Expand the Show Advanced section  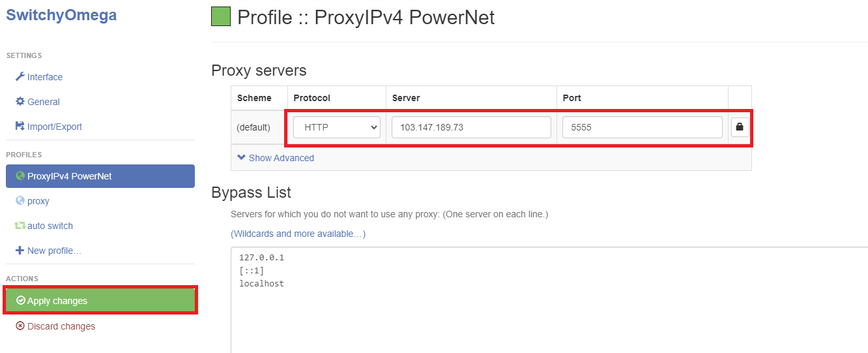(276, 158)
